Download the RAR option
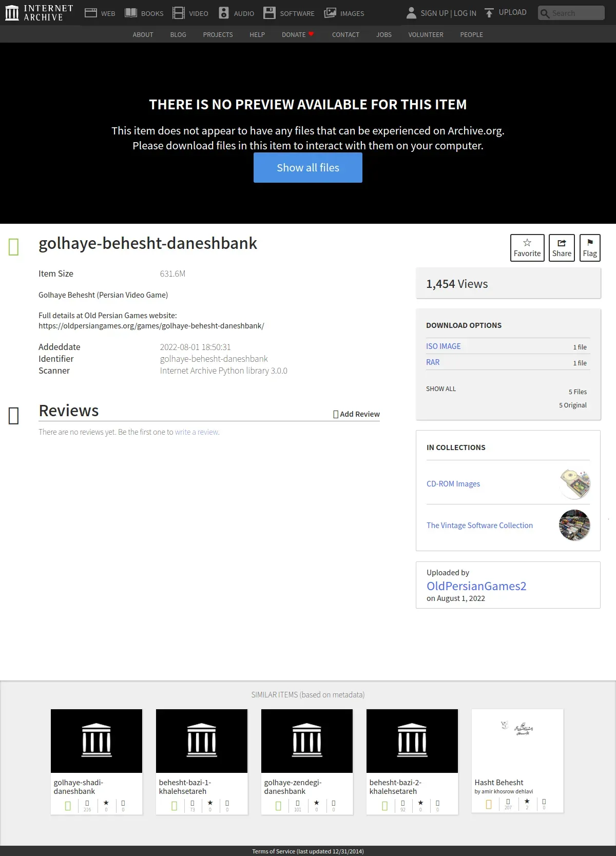The image size is (616, 856). pyautogui.click(x=433, y=362)
